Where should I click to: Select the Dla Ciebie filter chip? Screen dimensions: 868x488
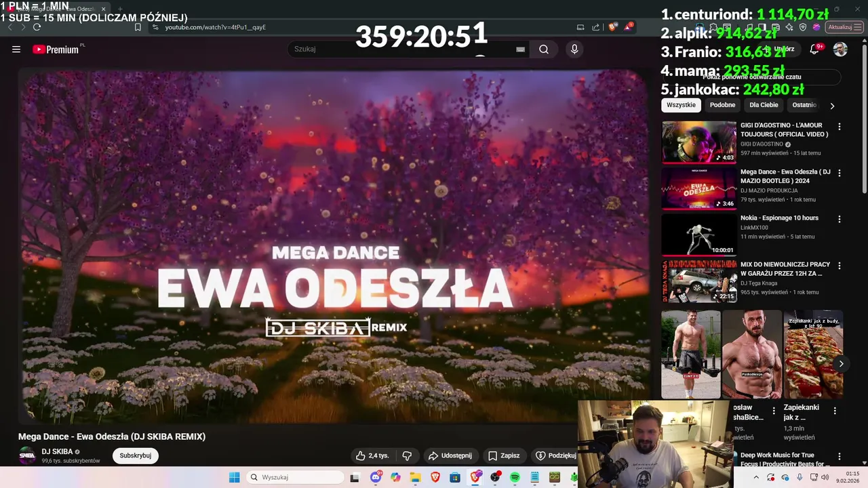(764, 105)
